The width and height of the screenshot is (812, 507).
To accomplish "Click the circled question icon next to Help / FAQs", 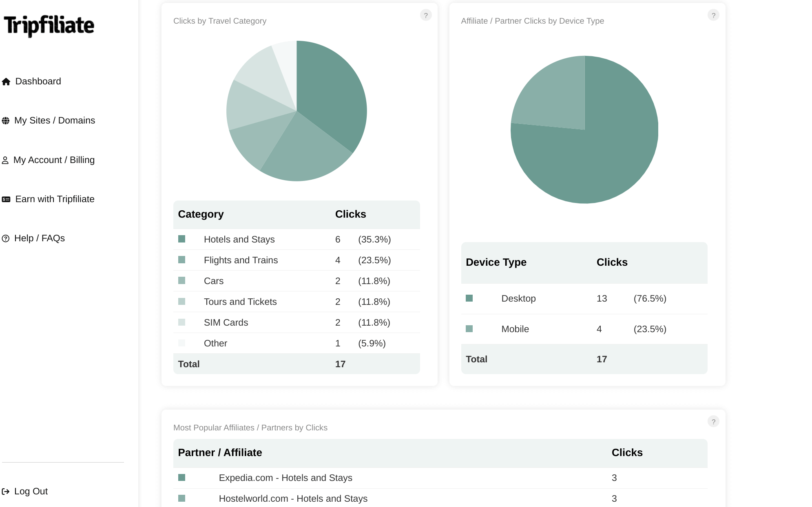I will click(x=6, y=238).
